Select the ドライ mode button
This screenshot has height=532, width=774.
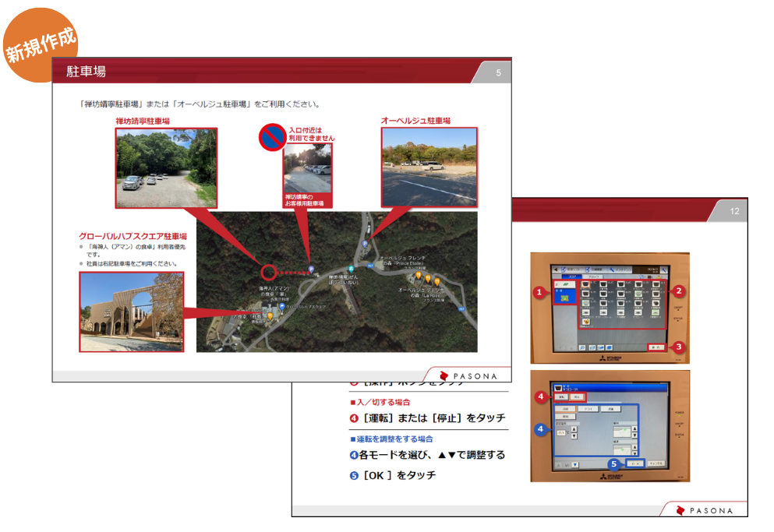[586, 408]
